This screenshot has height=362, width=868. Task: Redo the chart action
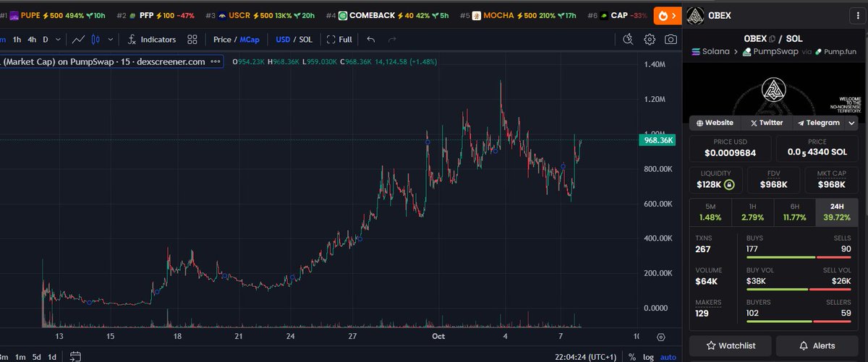tap(392, 40)
